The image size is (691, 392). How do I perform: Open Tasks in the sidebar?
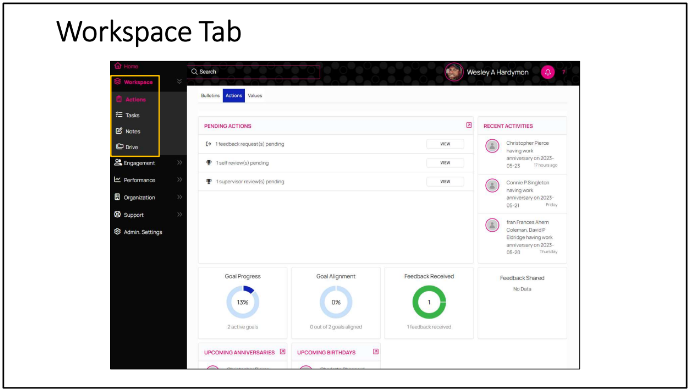pos(132,115)
